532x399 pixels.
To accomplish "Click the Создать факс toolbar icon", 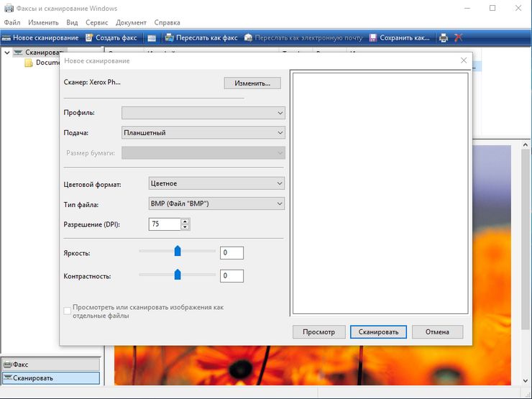I will (89, 37).
